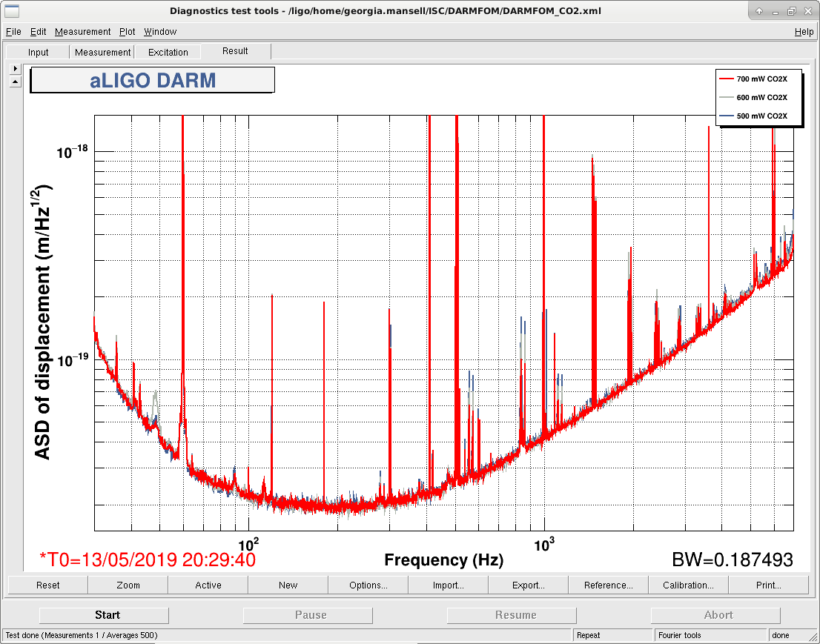Click the red 700 mW CO2X legend swatch

727,79
